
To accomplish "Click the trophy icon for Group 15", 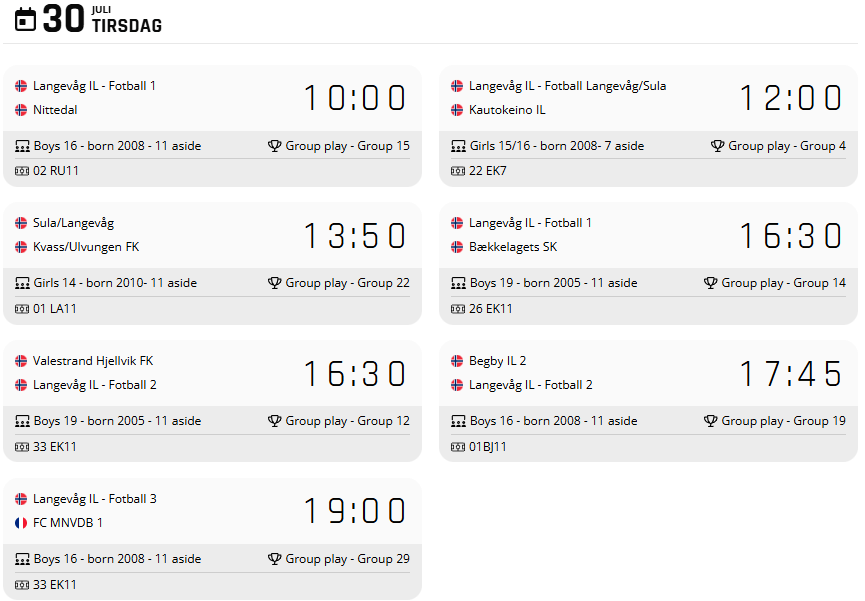I will 275,146.
